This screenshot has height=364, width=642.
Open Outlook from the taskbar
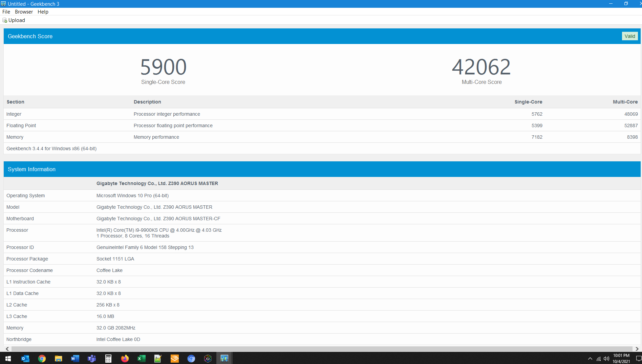(25, 359)
